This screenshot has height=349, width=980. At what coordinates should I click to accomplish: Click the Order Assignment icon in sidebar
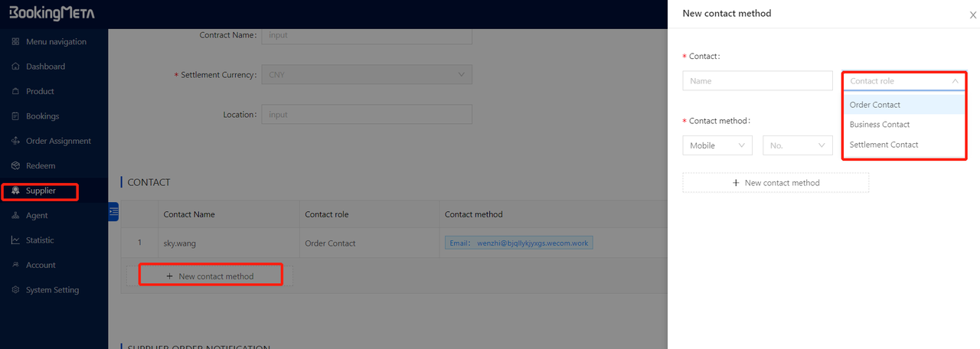pos(15,141)
